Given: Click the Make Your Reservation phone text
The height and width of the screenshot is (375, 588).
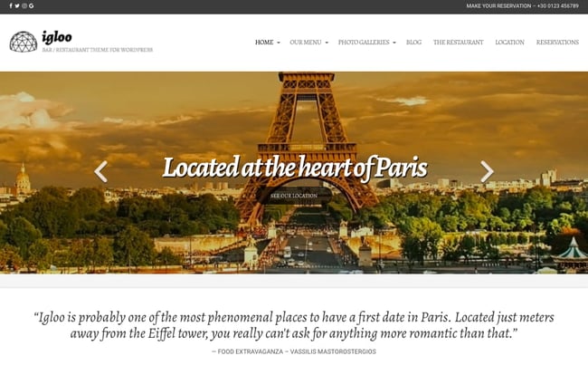Looking at the screenshot, I should coord(522,5).
